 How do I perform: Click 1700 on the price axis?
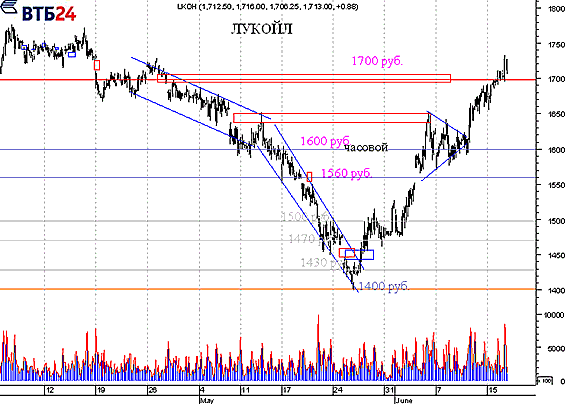coord(556,79)
